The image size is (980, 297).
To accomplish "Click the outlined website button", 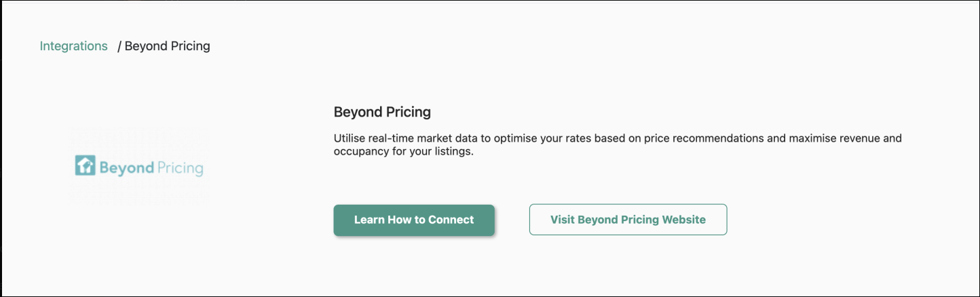I will coord(628,220).
